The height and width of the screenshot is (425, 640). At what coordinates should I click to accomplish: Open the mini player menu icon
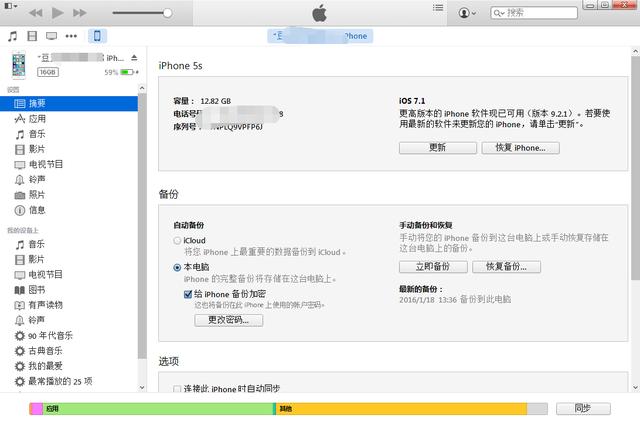point(11,6)
